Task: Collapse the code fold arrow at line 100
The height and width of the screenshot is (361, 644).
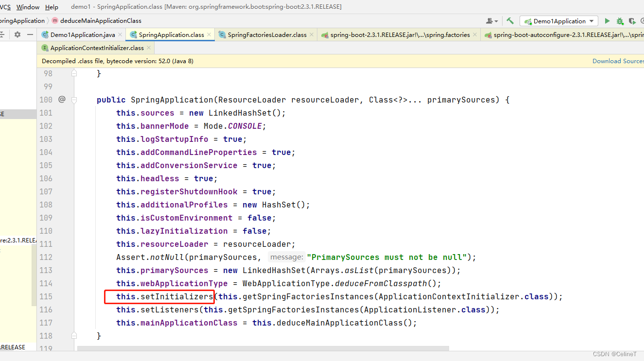Action: click(74, 100)
